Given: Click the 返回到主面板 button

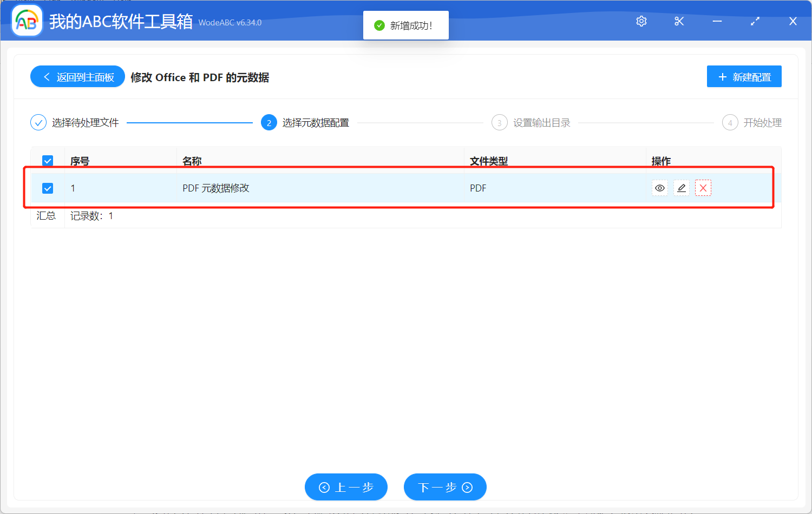Looking at the screenshot, I should 77,76.
